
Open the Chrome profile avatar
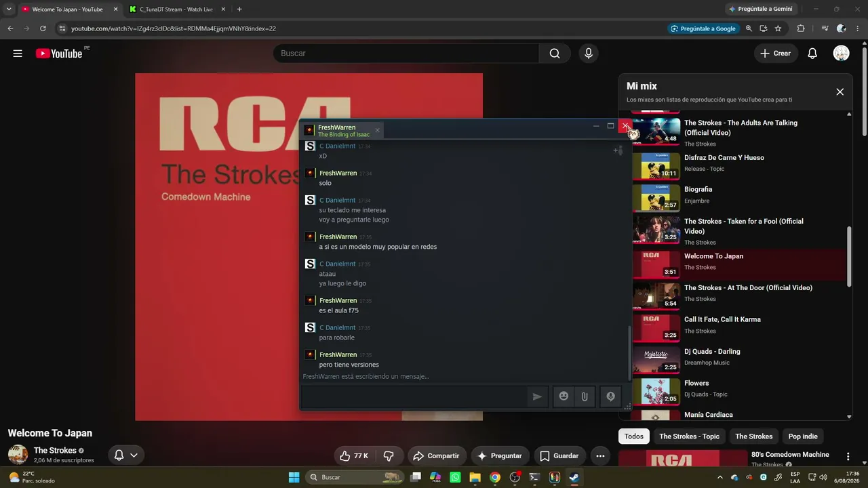[x=842, y=28]
